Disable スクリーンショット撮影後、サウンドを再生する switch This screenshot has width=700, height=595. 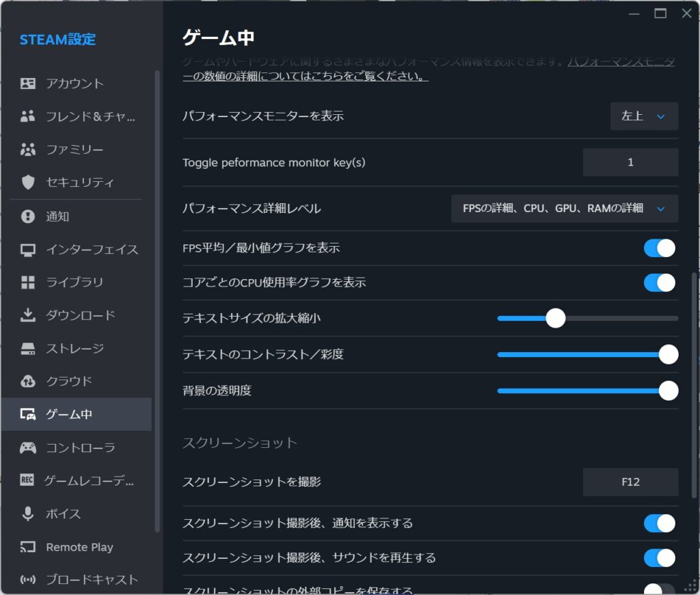660,558
